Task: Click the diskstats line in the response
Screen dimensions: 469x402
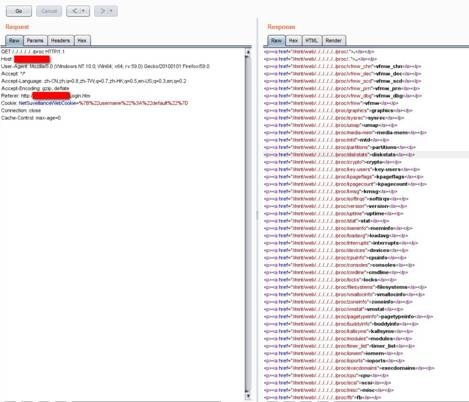Action: [339, 155]
